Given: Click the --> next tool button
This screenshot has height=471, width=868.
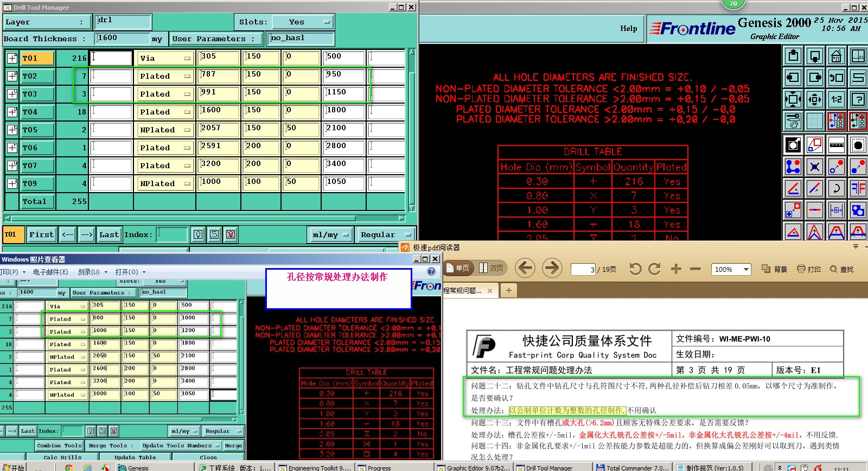Looking at the screenshot, I should click(86, 234).
